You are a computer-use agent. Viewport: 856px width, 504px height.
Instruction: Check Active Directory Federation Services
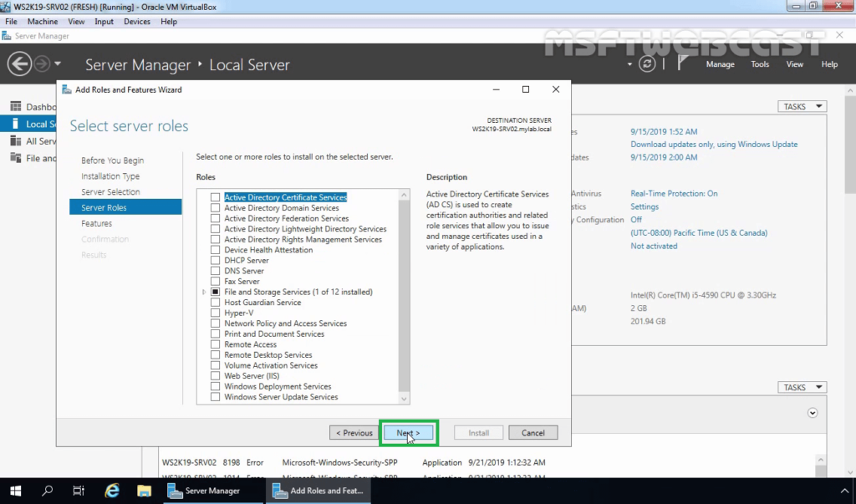click(x=215, y=218)
